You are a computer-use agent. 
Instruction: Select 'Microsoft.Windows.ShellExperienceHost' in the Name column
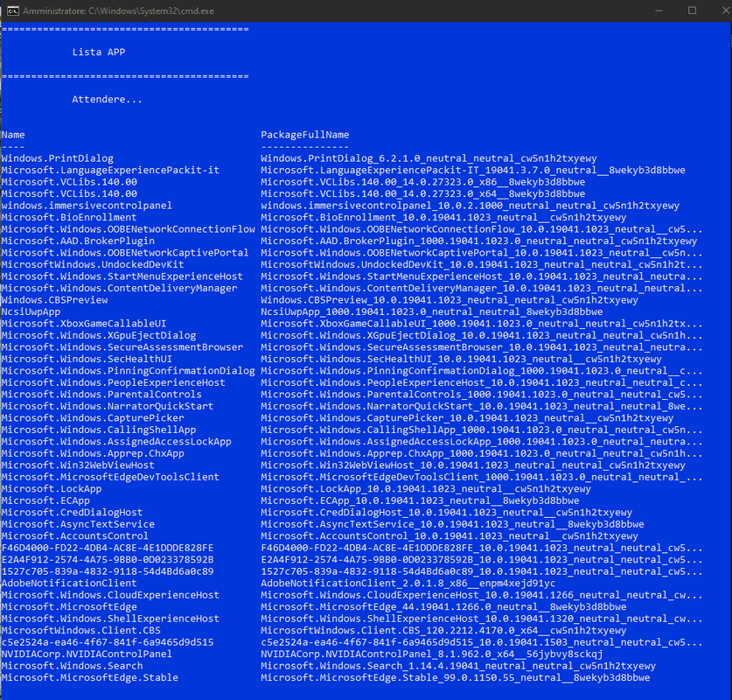[x=110, y=619]
